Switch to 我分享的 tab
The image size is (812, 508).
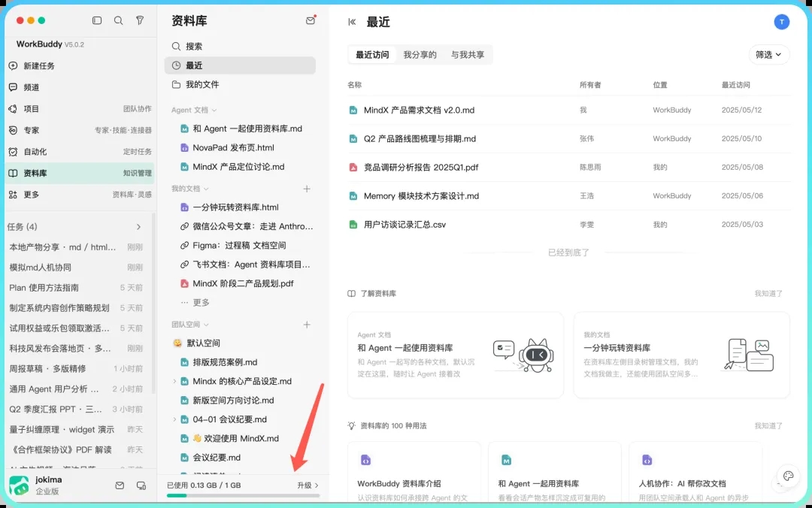coord(420,55)
